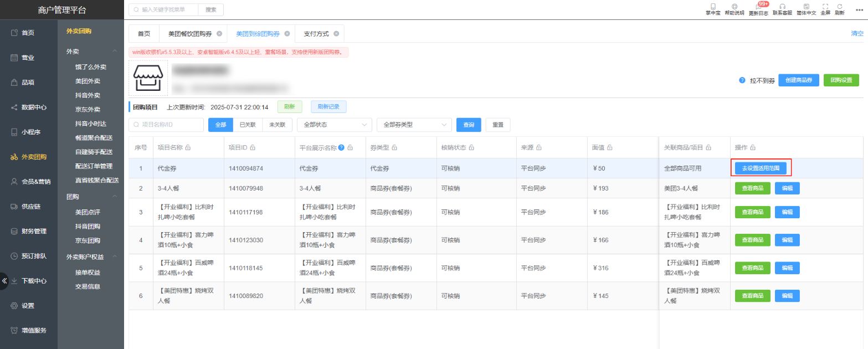Screen dimensions: 868x349
Task: Open 抖音团购 submenu item
Action: point(88,227)
